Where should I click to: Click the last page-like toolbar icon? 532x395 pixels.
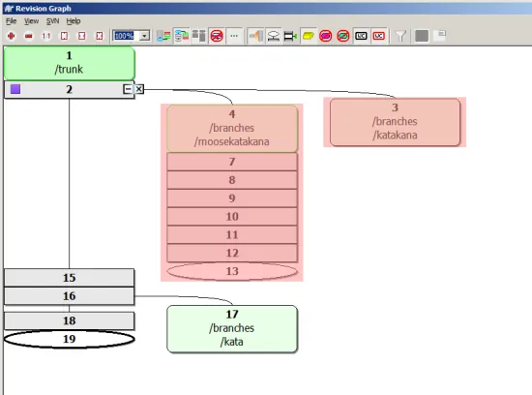pyautogui.click(x=440, y=36)
